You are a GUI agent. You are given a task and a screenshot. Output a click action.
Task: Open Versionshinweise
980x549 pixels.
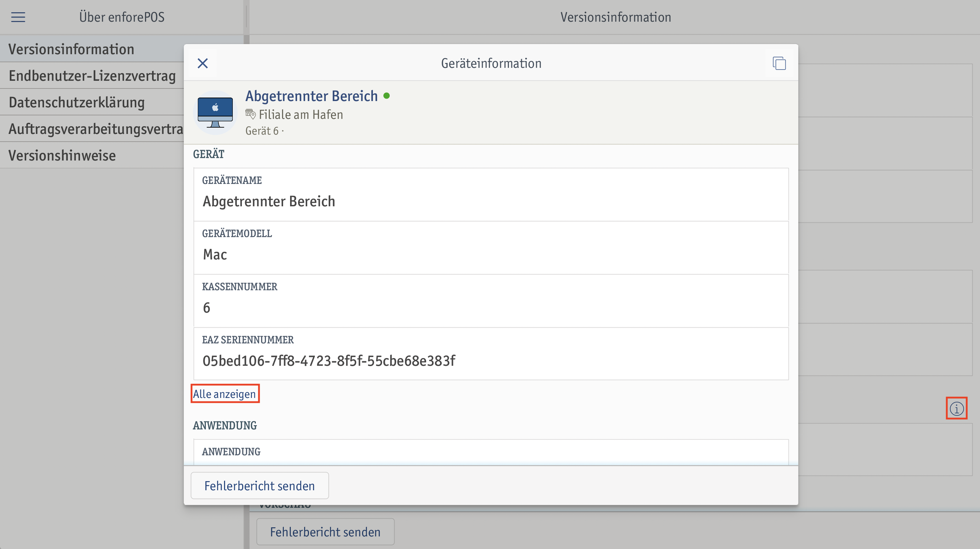tap(92, 156)
